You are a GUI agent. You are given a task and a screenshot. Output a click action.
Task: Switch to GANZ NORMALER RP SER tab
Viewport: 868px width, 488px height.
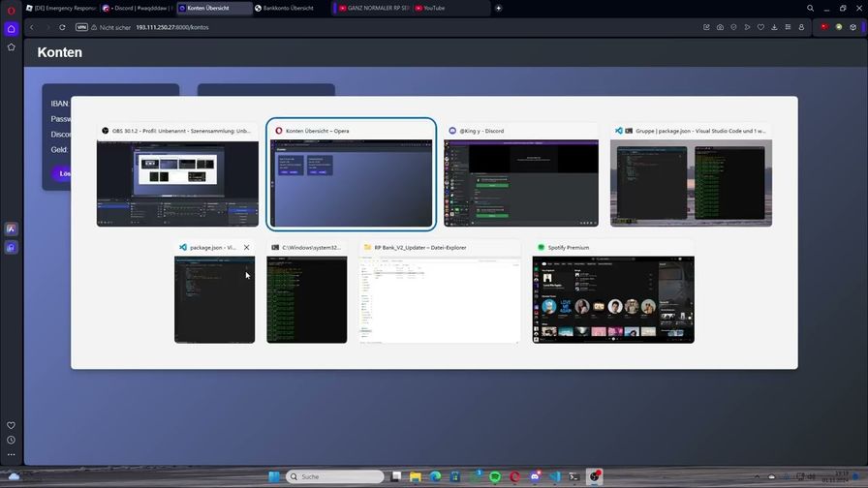pos(374,9)
